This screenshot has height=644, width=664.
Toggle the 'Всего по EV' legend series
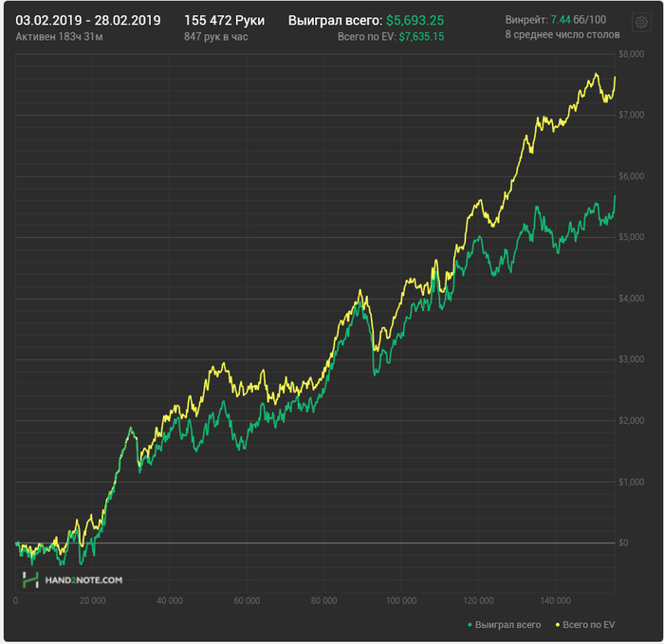click(589, 625)
